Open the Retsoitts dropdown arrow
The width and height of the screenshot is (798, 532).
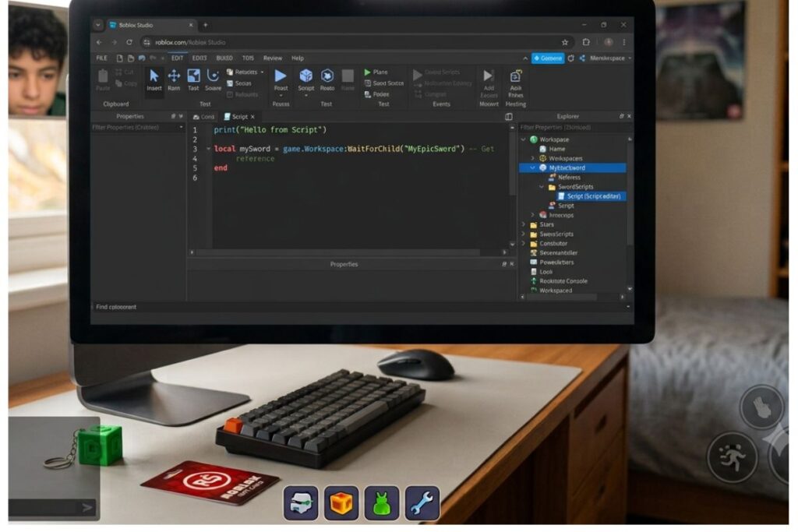click(262, 72)
